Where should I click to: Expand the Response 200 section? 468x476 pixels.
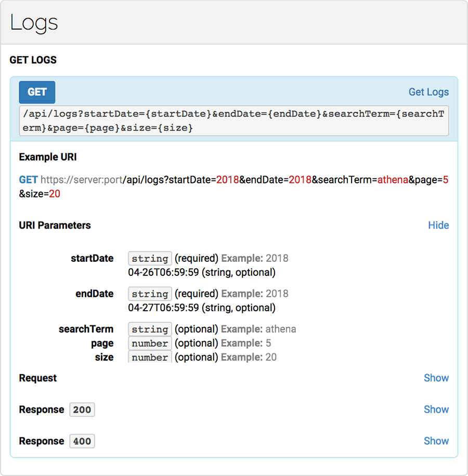click(x=436, y=409)
